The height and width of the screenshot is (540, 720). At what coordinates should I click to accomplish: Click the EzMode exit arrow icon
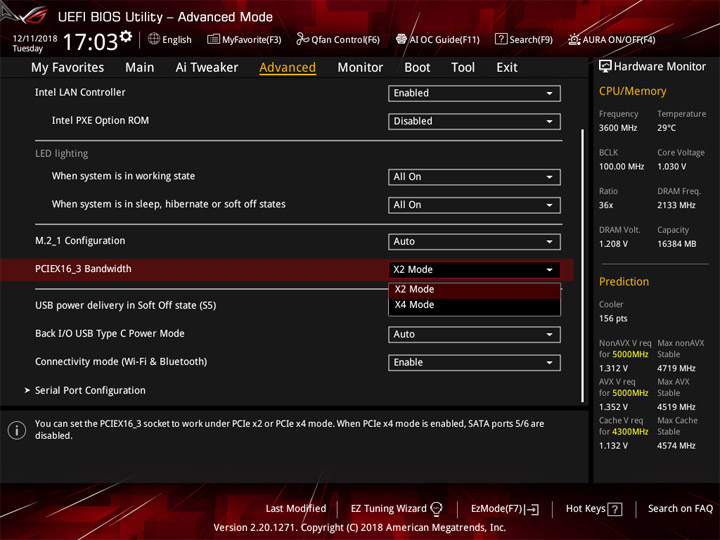533,509
